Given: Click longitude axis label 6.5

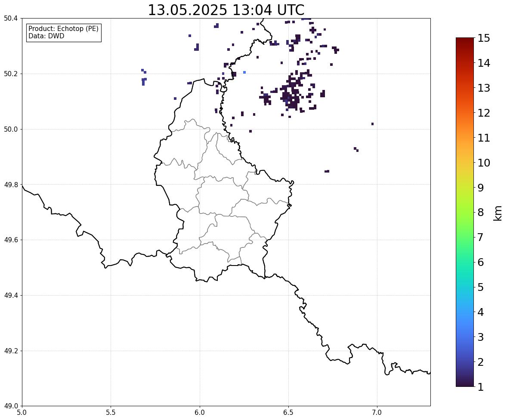Looking at the screenshot, I should pos(288,413).
